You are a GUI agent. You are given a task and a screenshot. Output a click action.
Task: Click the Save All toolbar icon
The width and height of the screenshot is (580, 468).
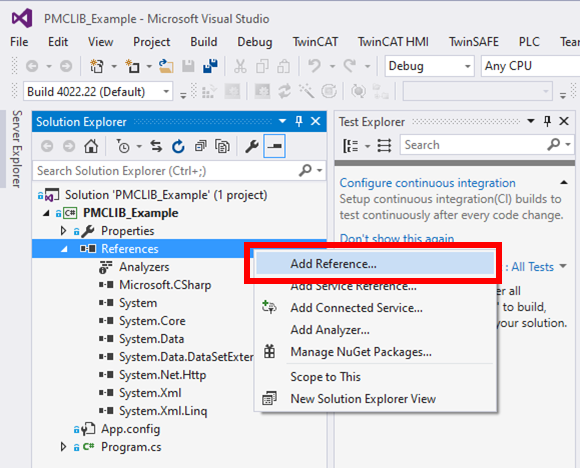coord(210,66)
